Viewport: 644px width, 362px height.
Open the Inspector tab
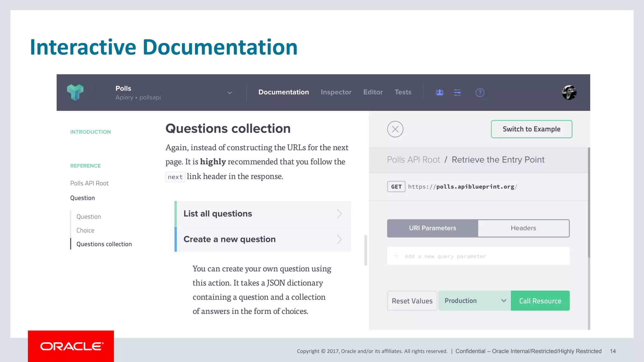pyautogui.click(x=336, y=92)
